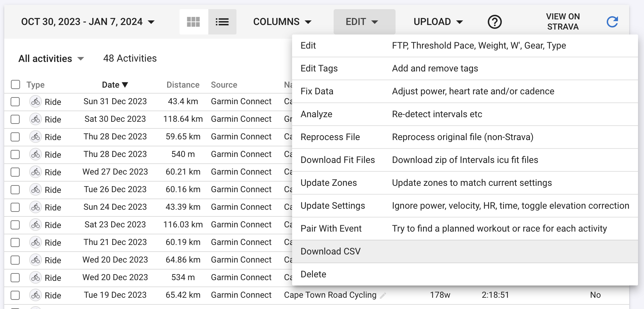
Task: Switch to grid view layout
Action: tap(193, 22)
